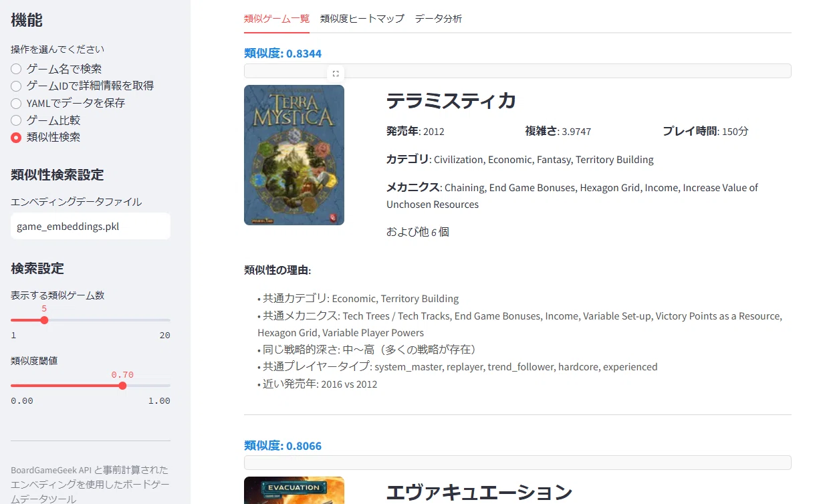Screen dimensions: 823x504
Task: Click the 同じ戦略的深さ bullet line
Action: click(x=368, y=350)
